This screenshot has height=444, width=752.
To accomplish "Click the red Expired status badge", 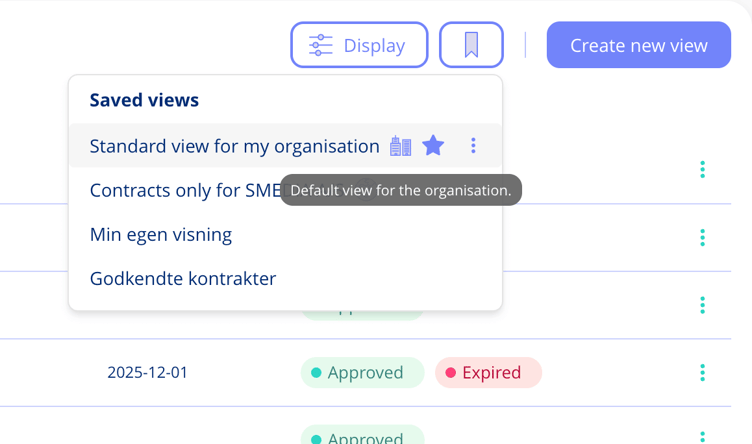I will [x=488, y=372].
